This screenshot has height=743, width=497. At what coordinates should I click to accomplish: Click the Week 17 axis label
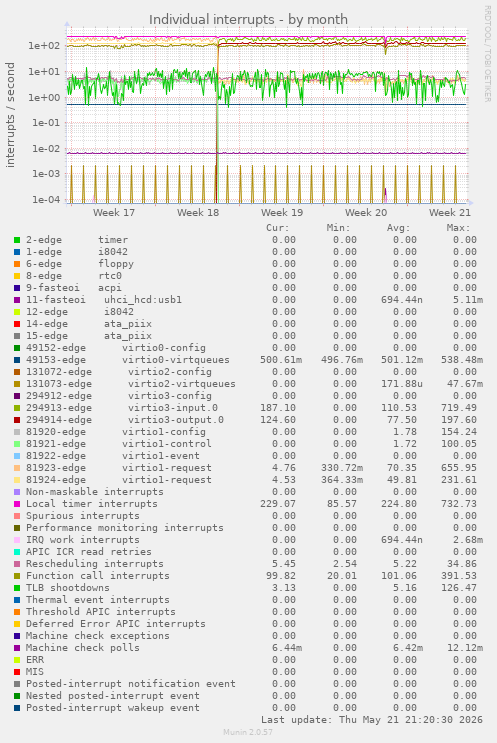114,213
